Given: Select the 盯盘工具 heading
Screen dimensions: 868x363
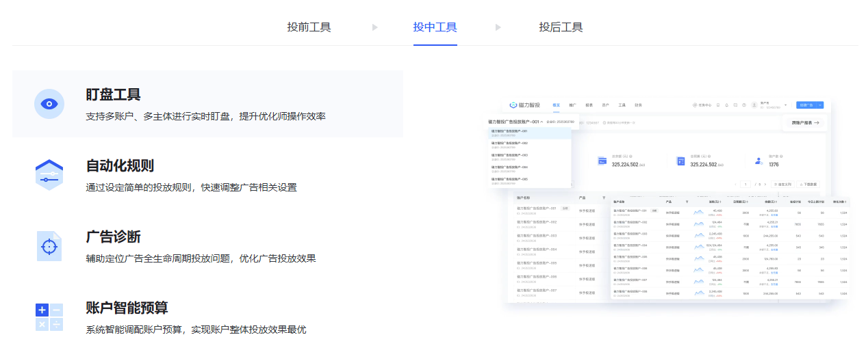Looking at the screenshot, I should click(113, 94).
